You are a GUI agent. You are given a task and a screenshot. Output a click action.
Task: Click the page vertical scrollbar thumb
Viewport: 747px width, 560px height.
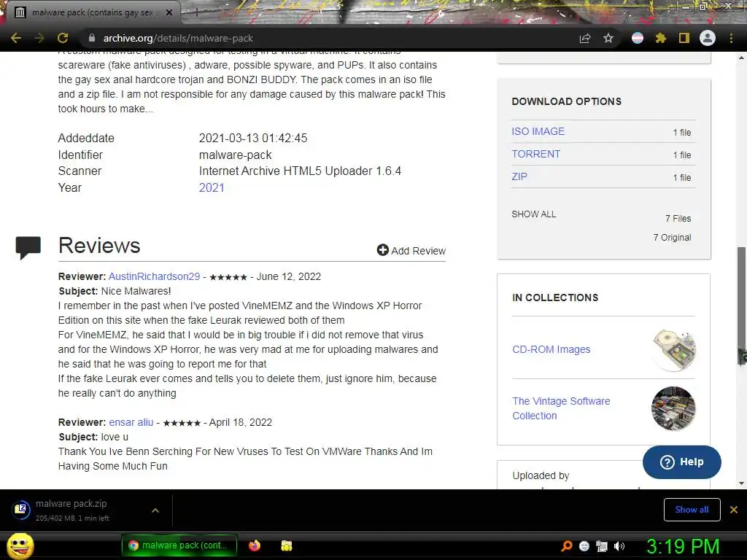coord(741,305)
